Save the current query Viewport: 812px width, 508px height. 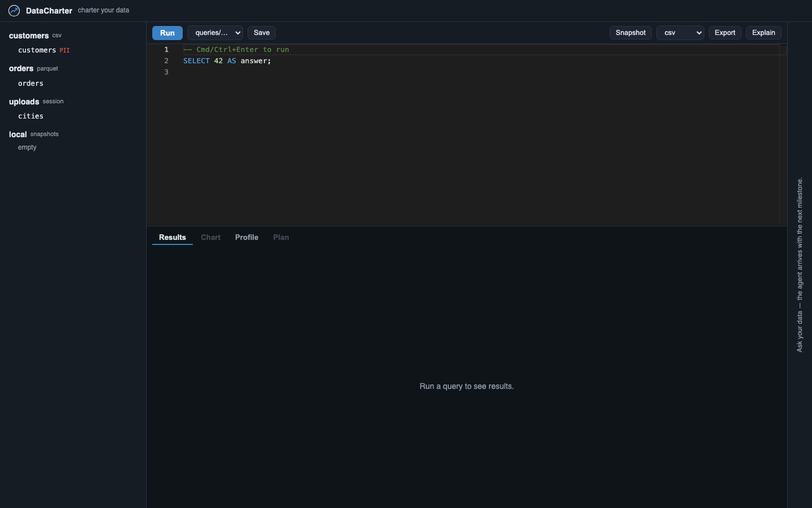(262, 33)
